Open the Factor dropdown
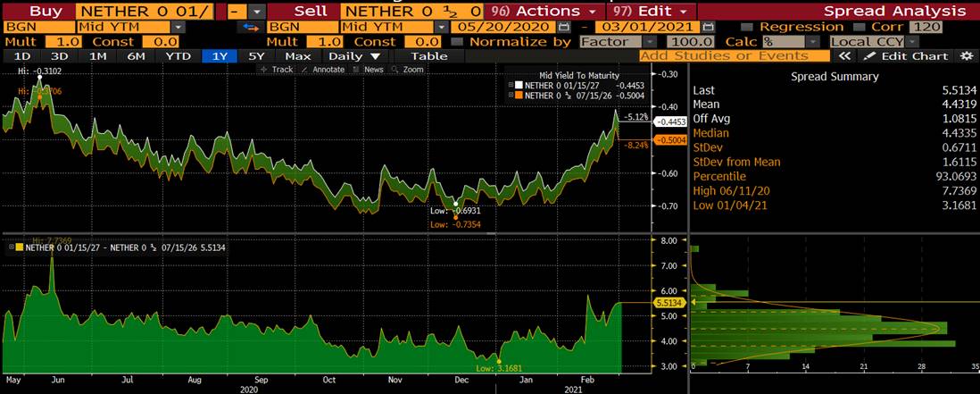The width and height of the screenshot is (980, 394). (651, 42)
